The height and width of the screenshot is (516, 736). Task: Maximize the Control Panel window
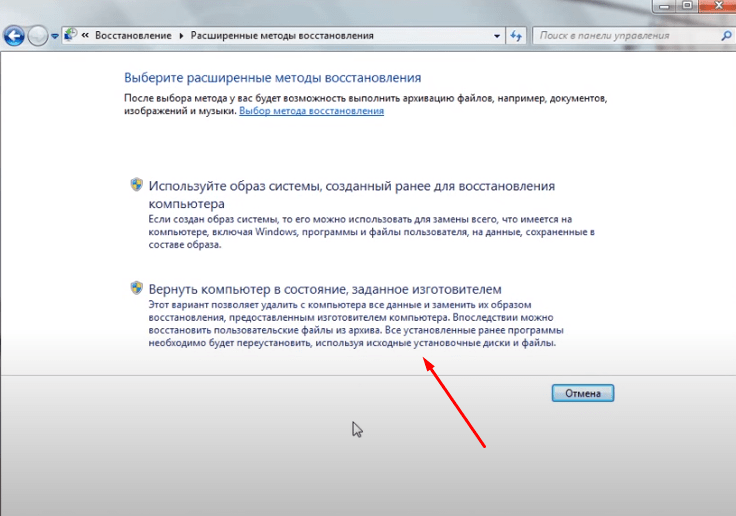[687, 6]
